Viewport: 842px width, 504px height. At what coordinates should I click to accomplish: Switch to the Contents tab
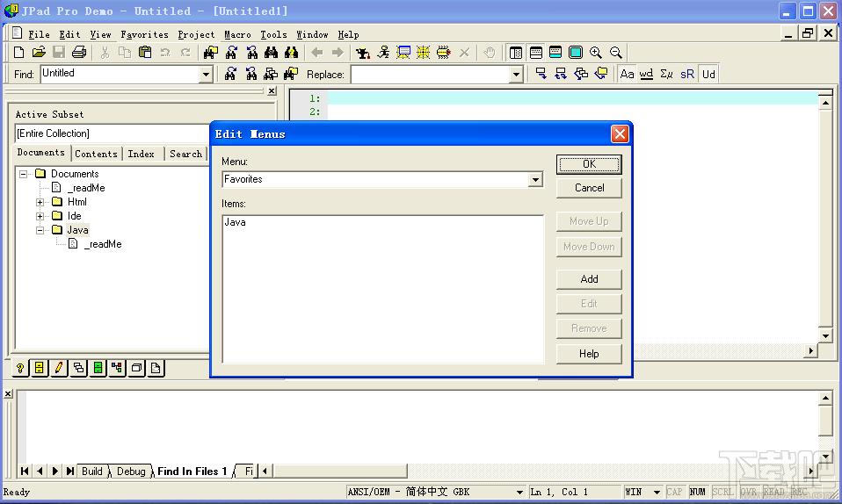click(96, 154)
